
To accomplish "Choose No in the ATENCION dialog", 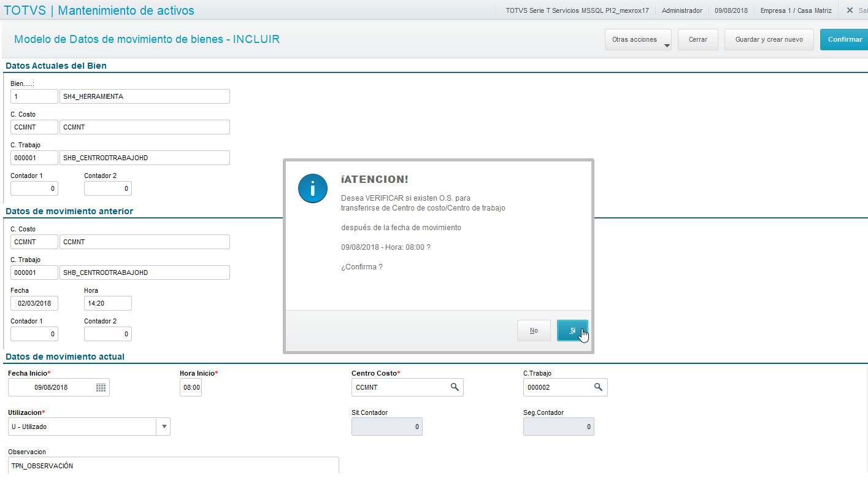I will pos(534,330).
